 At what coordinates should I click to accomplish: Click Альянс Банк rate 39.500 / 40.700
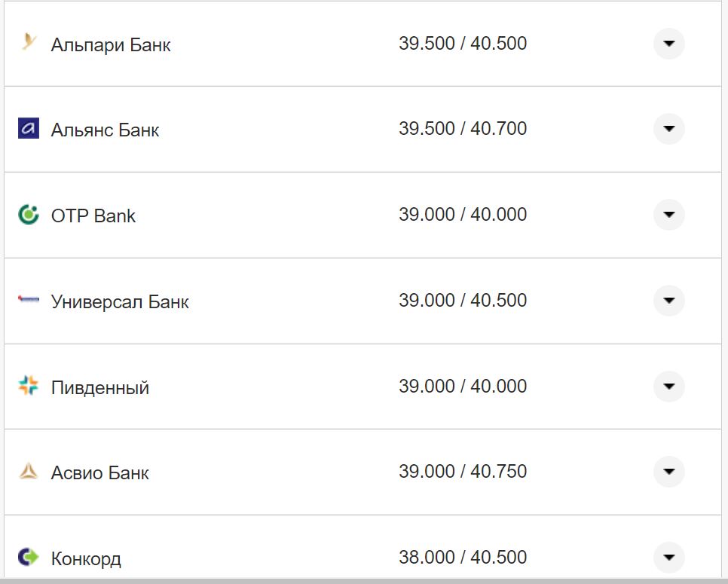click(x=463, y=129)
